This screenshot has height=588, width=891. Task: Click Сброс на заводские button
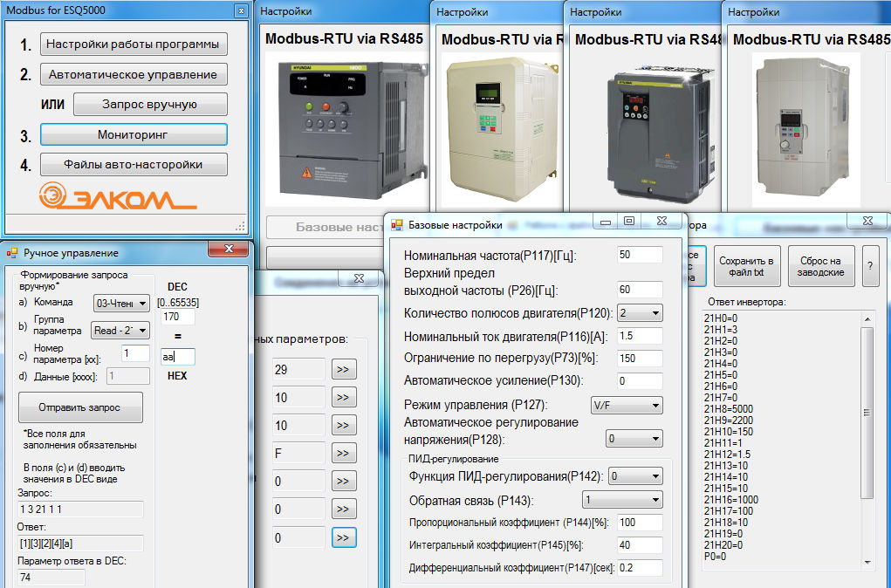(x=820, y=266)
